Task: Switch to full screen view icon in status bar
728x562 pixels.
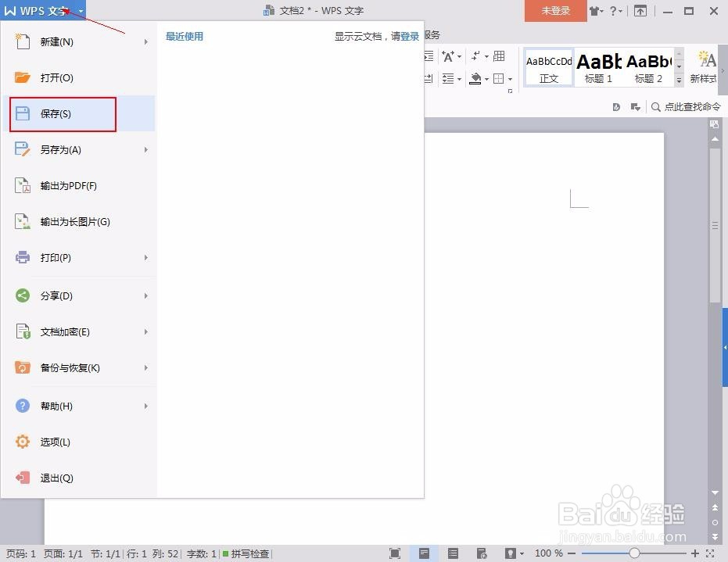Action: (x=395, y=553)
